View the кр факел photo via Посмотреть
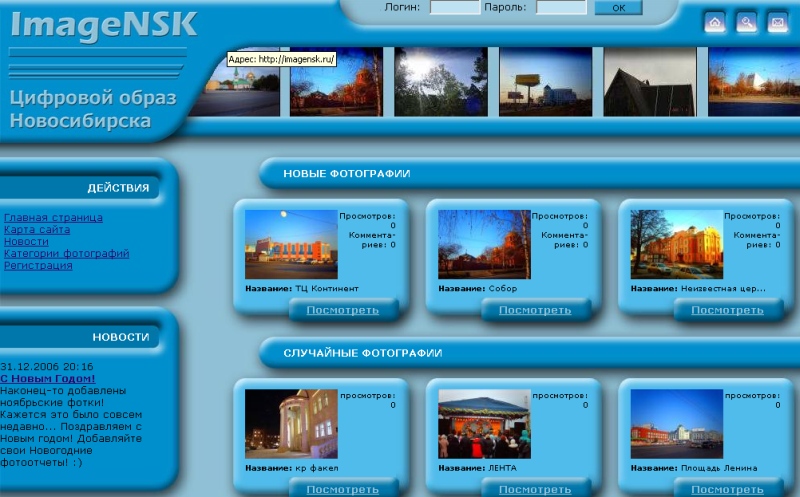The height and width of the screenshot is (497, 800). [x=342, y=489]
